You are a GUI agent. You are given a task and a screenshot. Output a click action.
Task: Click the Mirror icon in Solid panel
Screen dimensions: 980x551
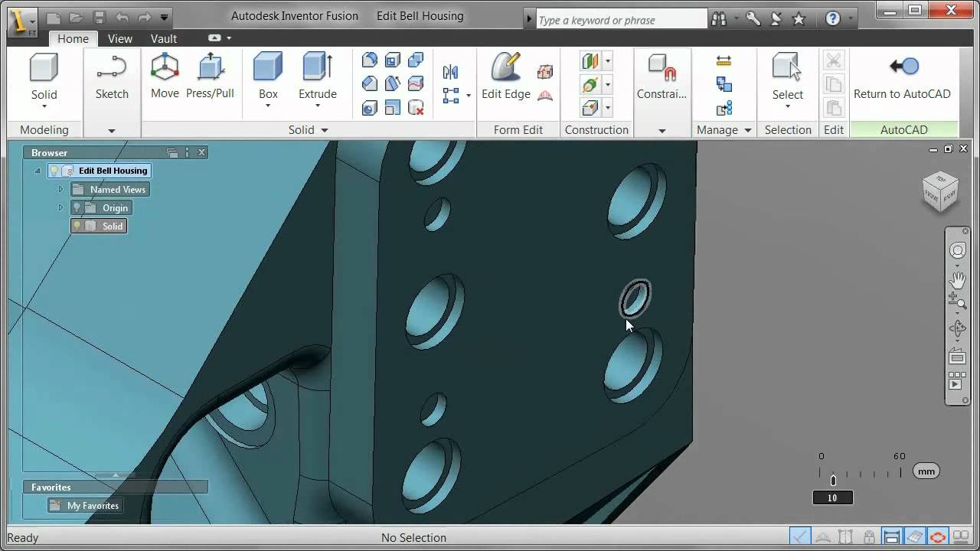[450, 73]
